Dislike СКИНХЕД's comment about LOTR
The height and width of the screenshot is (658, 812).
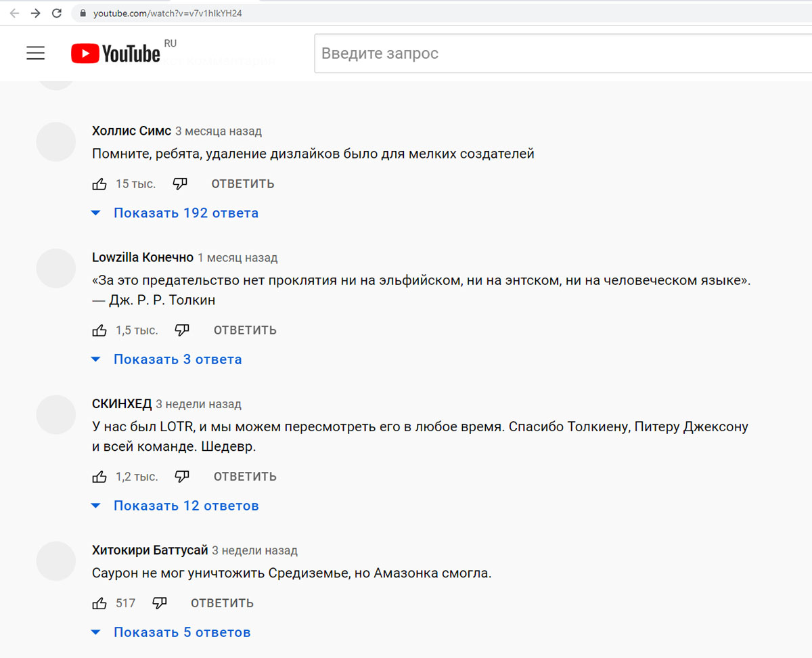tap(182, 477)
